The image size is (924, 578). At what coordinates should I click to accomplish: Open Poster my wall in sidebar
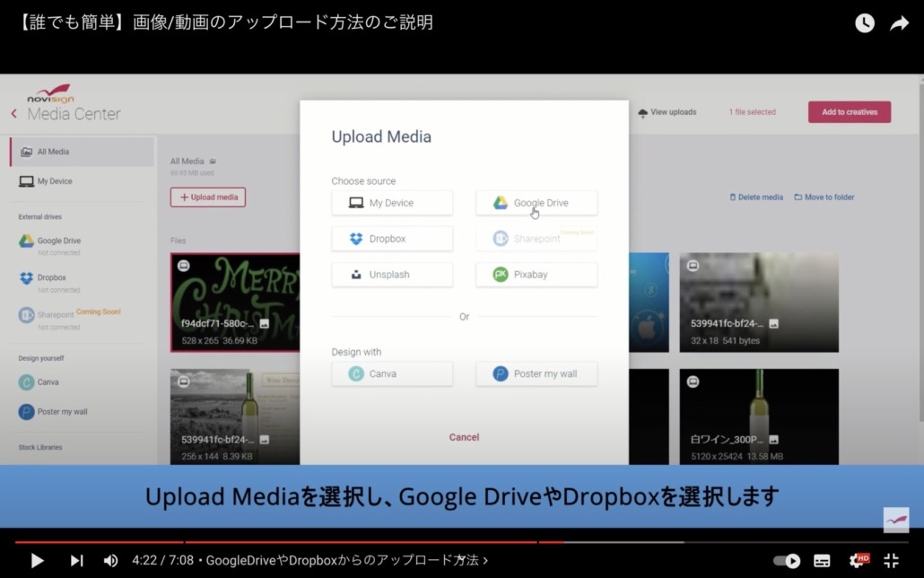click(x=53, y=412)
